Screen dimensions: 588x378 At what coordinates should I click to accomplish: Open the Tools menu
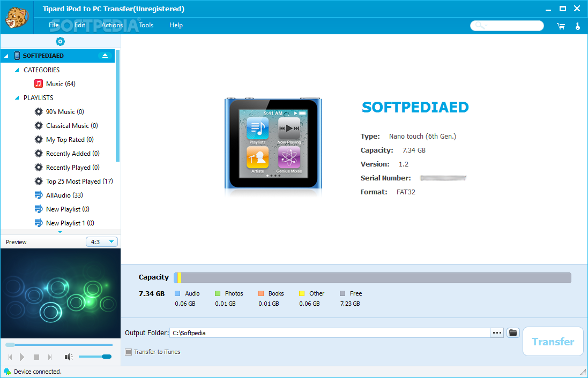coord(146,25)
